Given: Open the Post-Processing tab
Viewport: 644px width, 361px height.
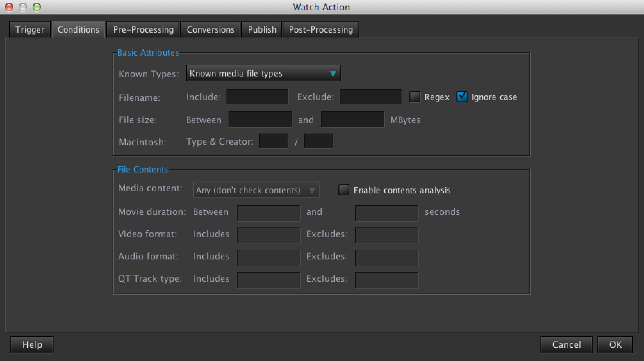Looking at the screenshot, I should click(x=321, y=30).
